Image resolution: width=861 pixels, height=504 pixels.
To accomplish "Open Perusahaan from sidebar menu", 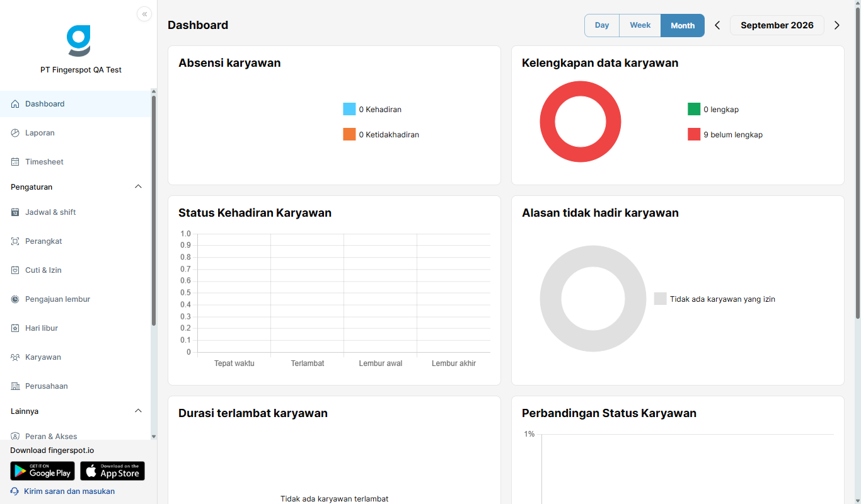I will pos(76,386).
